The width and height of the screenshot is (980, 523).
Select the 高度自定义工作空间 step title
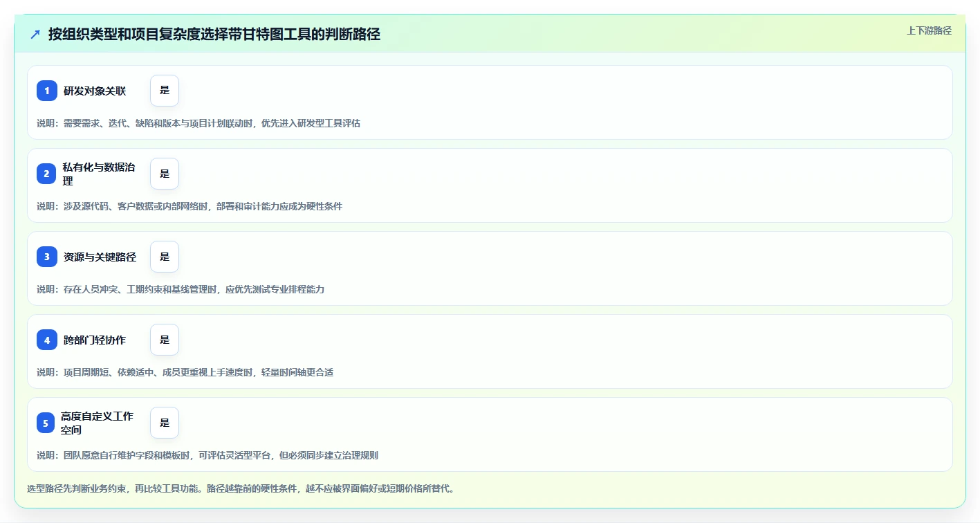coord(97,423)
